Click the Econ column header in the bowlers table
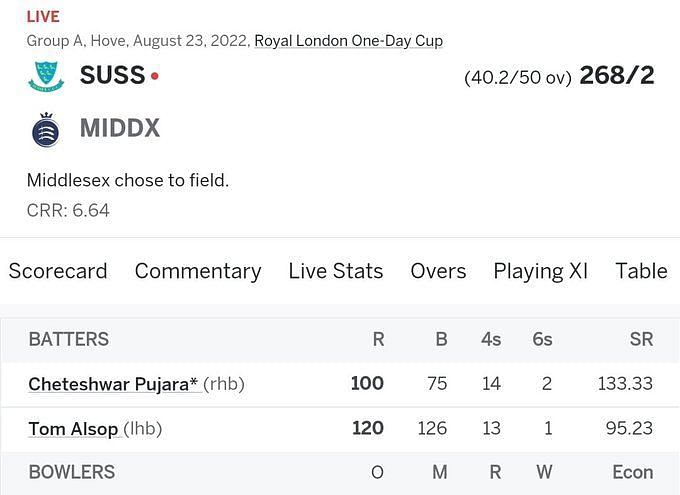Image resolution: width=680 pixels, height=495 pixels. (x=633, y=472)
